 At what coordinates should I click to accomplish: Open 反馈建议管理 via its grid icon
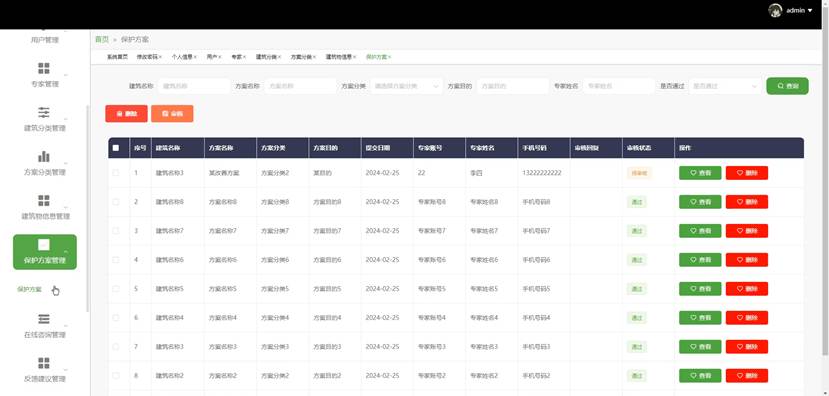[44, 363]
